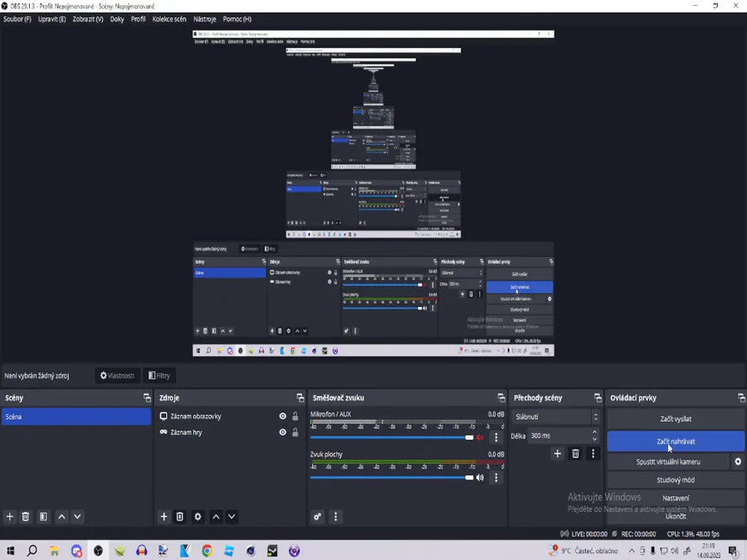
Task: Delete the selected scene using Scény trash icon
Action: 26,517
